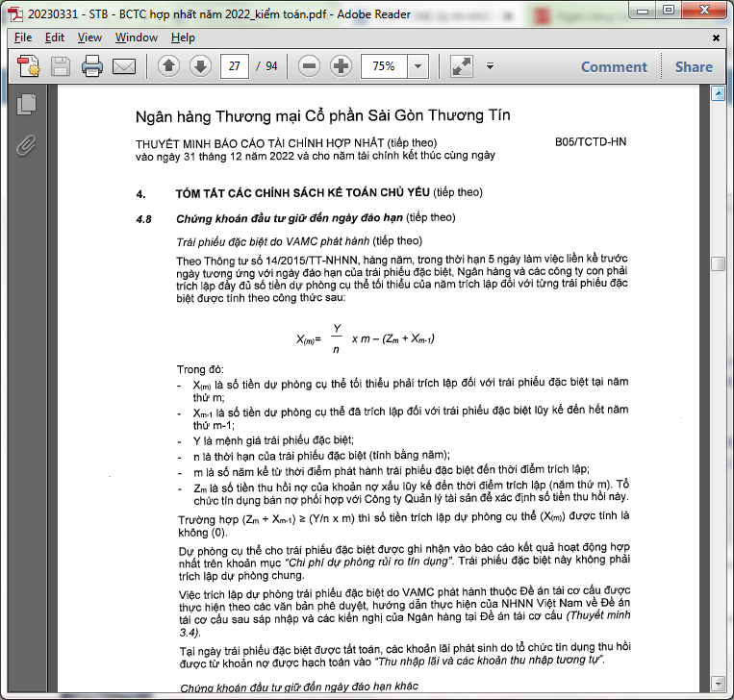Open the Help menu
This screenshot has height=700, width=734.
[x=183, y=37]
